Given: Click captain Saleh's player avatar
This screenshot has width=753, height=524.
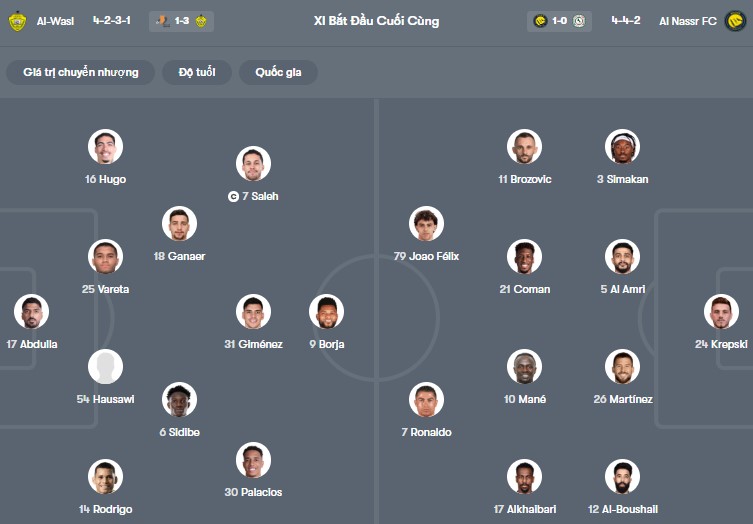Looking at the screenshot, I should 254,164.
